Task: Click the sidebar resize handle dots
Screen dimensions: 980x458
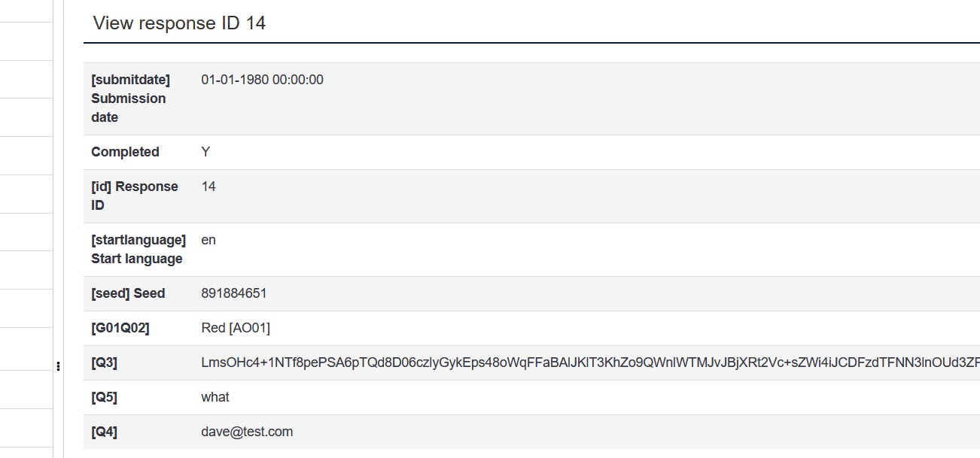Action: click(x=58, y=366)
